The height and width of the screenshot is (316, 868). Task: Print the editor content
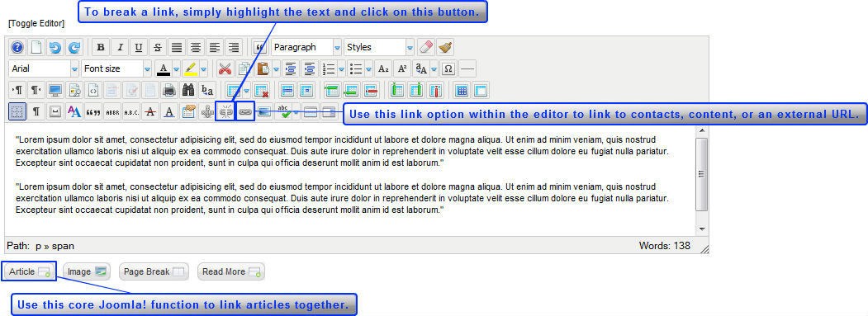point(169,90)
